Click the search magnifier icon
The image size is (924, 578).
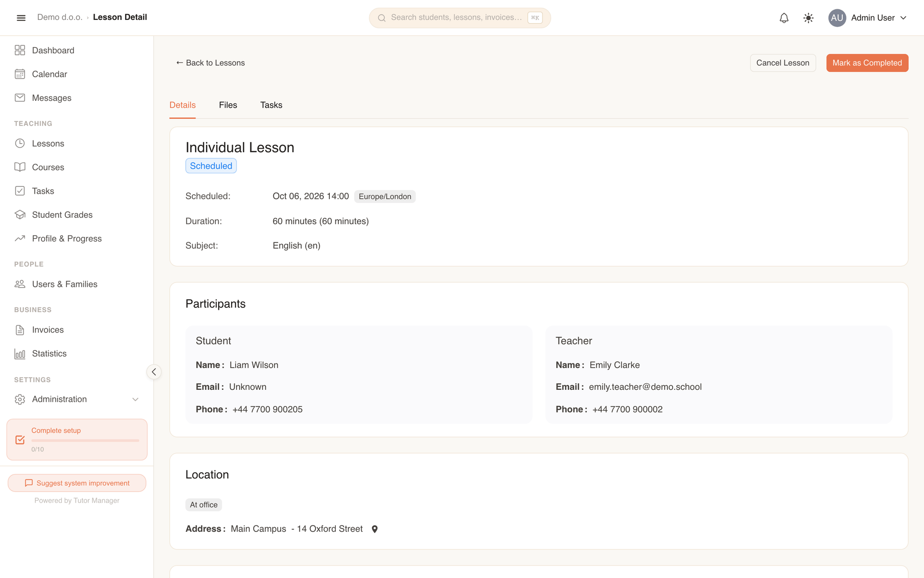382,18
